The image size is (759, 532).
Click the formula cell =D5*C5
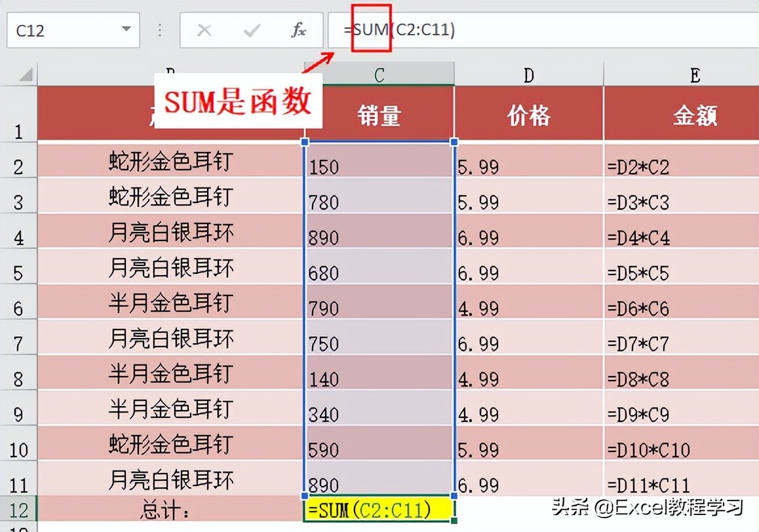click(682, 266)
